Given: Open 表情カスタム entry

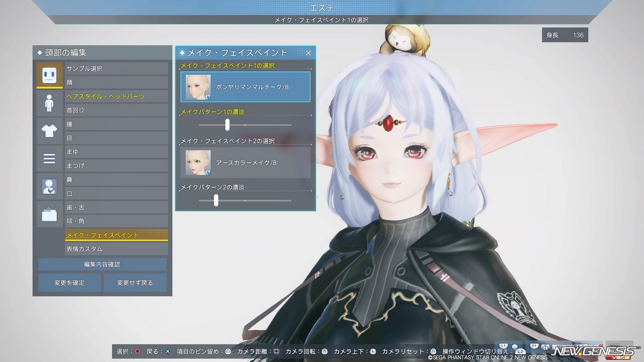Looking at the screenshot, I should [x=116, y=249].
